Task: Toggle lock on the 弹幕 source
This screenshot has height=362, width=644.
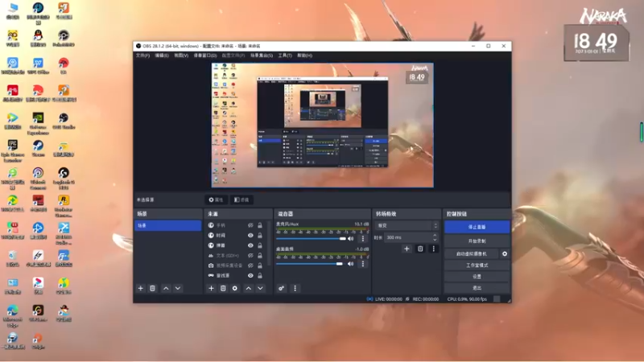Action: 260,245
